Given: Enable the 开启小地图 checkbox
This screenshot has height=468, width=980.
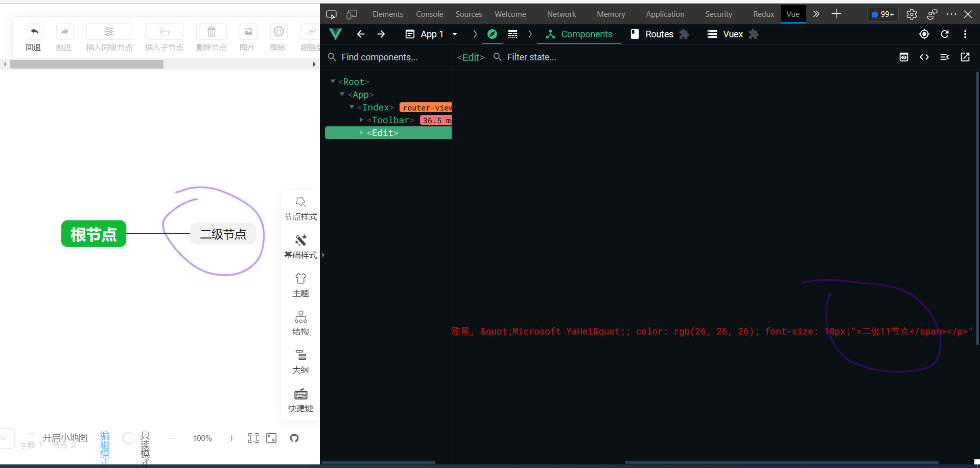Looking at the screenshot, I should [x=31, y=438].
